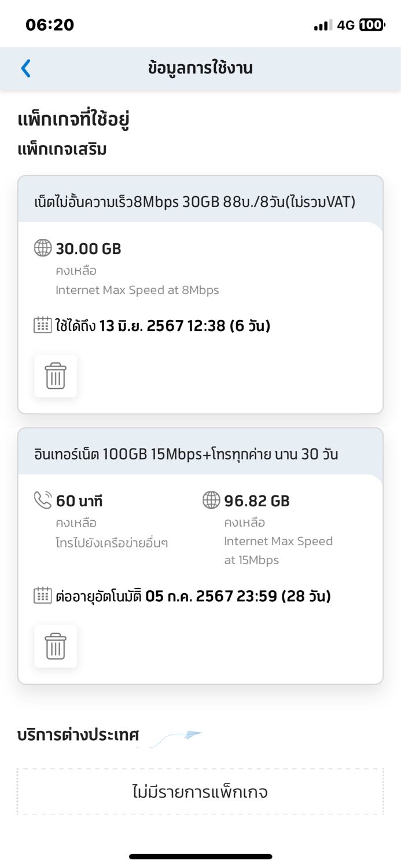Delete the 100GB 15Mbps package via trash icon
This screenshot has width=401, height=868.
pyautogui.click(x=56, y=646)
